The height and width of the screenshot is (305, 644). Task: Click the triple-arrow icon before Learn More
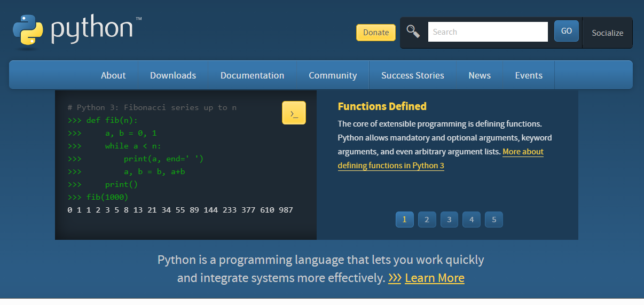[x=395, y=278]
